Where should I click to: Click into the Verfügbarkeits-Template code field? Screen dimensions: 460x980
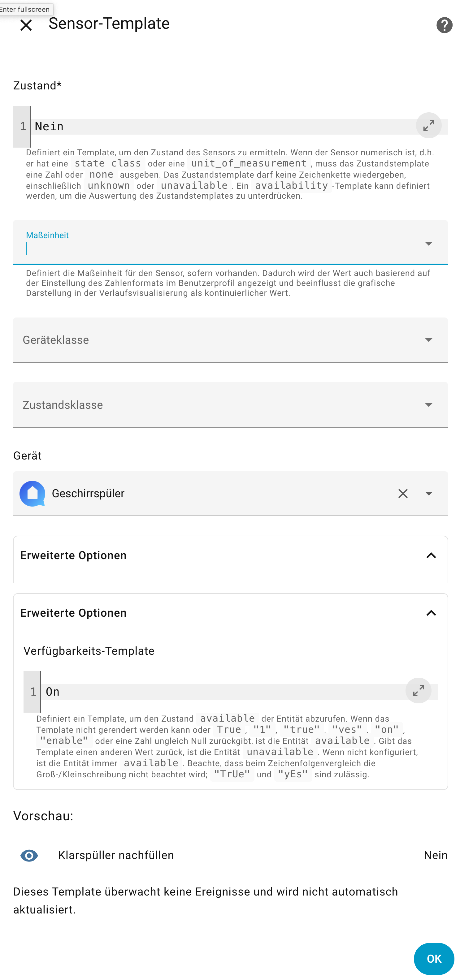point(221,692)
